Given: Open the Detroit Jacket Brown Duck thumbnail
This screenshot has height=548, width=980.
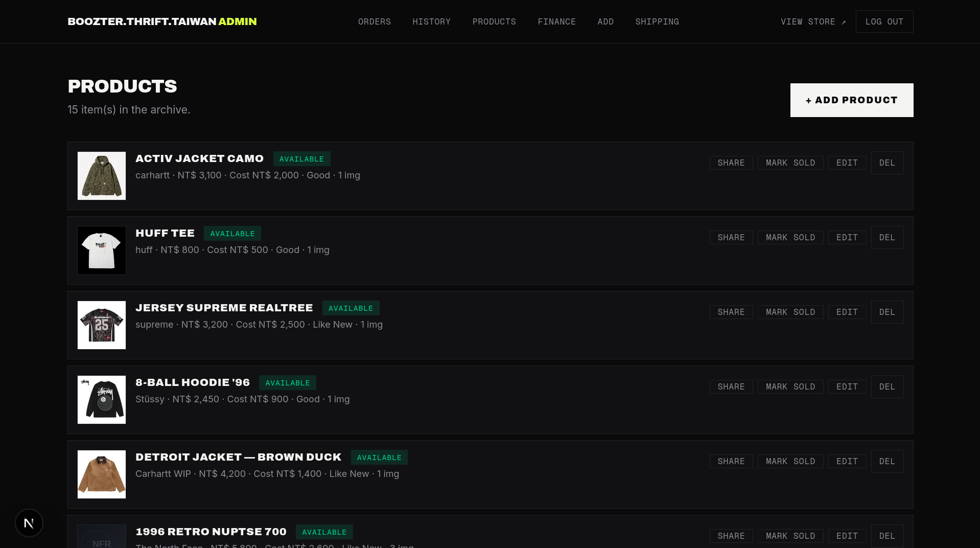Looking at the screenshot, I should click(x=102, y=474).
